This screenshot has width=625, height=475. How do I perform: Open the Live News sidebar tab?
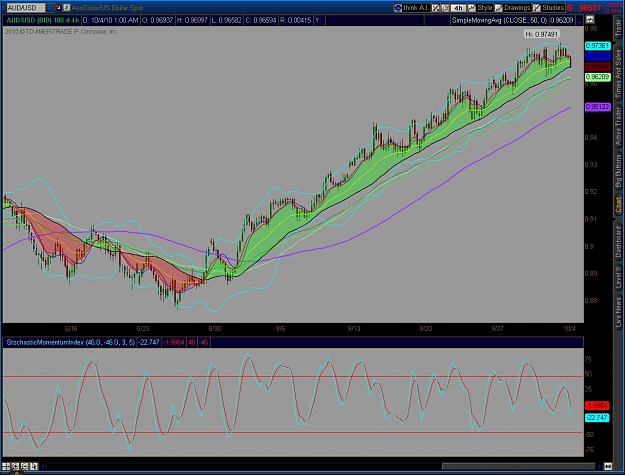coord(618,312)
